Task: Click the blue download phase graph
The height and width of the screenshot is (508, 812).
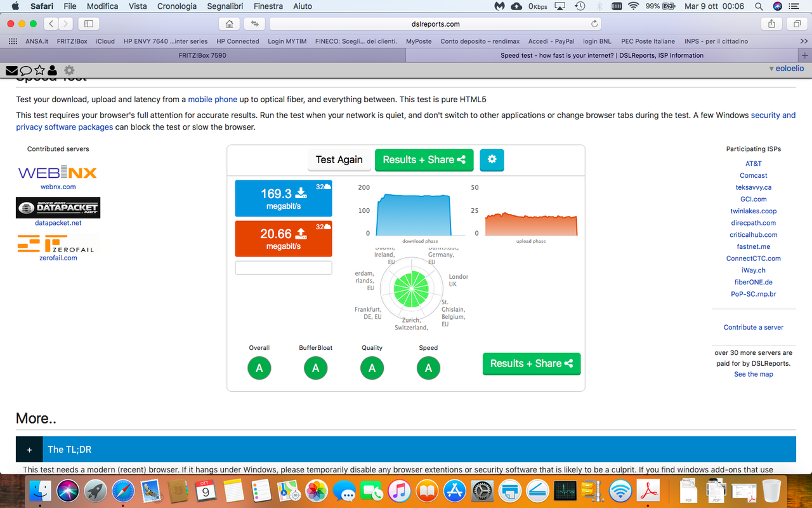Action: point(413,214)
